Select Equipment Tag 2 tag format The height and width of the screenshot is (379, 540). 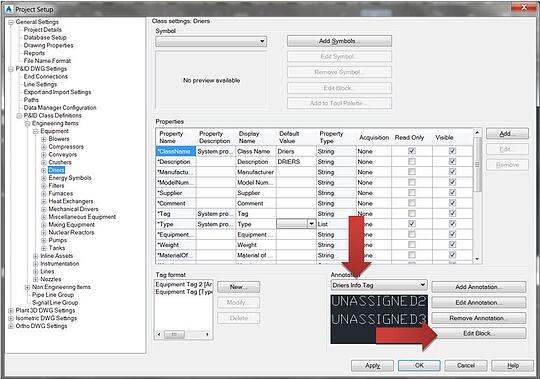pos(184,284)
